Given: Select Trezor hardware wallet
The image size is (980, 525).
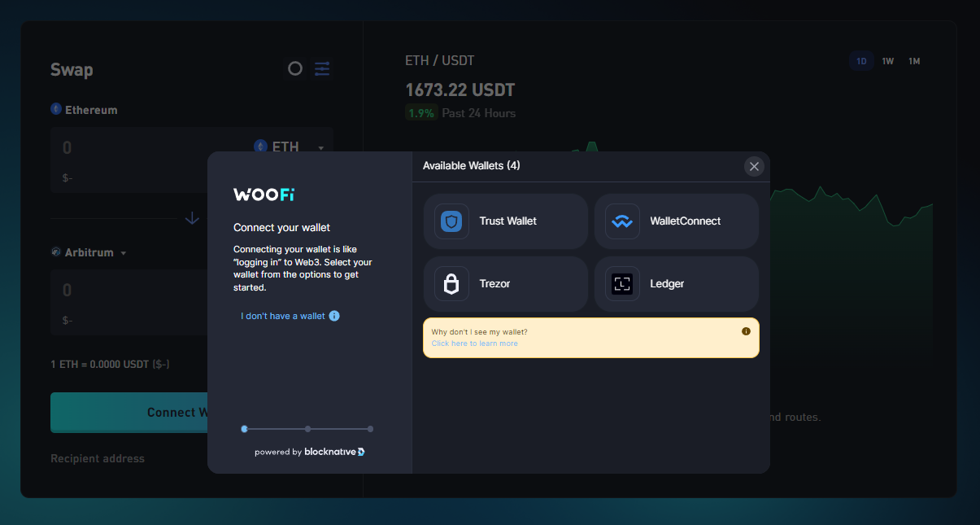Looking at the screenshot, I should pyautogui.click(x=505, y=284).
